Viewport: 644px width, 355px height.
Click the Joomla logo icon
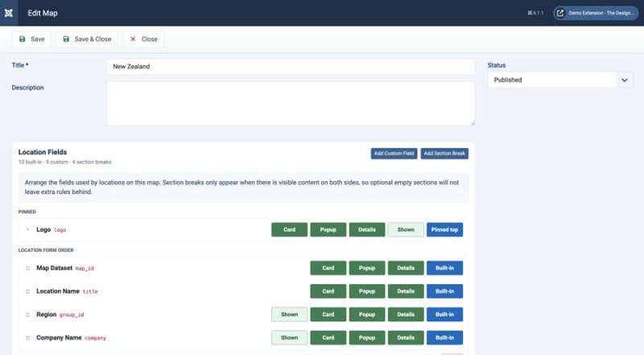click(x=9, y=13)
